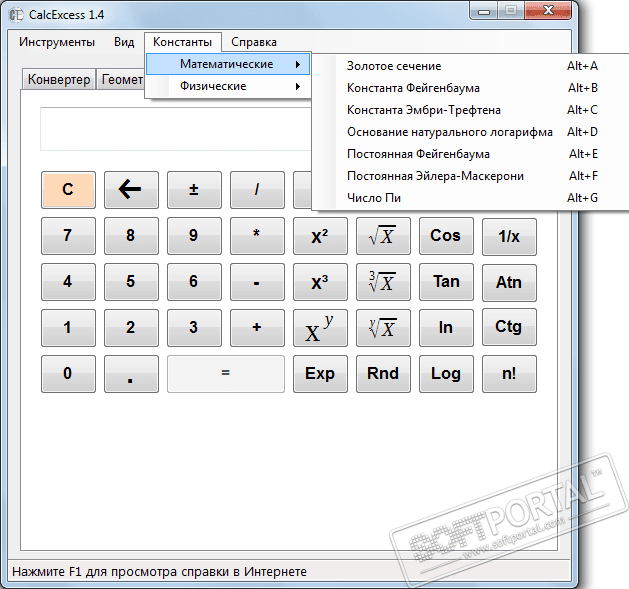629x589 pixels.
Task: Click the equals button
Action: pyautogui.click(x=226, y=374)
